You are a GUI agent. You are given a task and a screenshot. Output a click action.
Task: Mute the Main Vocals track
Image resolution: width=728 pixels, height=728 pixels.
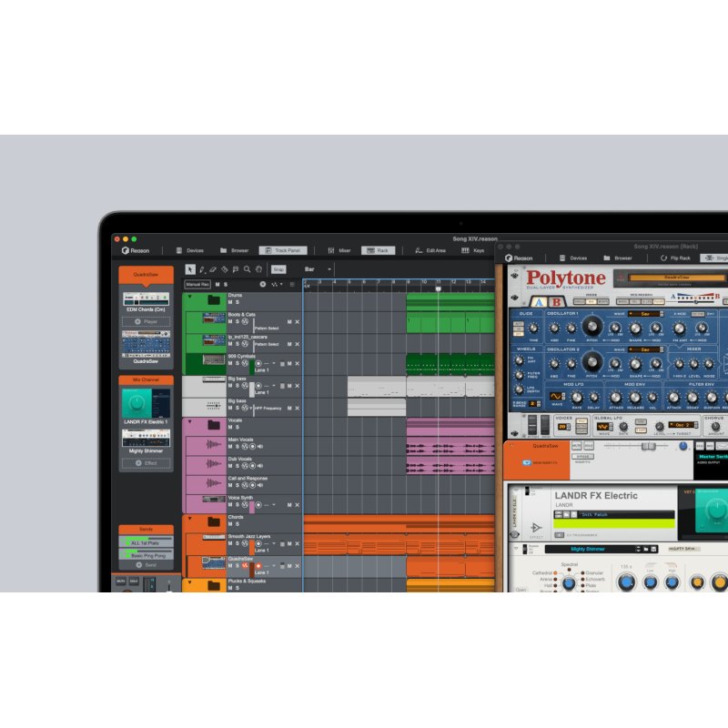[x=230, y=447]
